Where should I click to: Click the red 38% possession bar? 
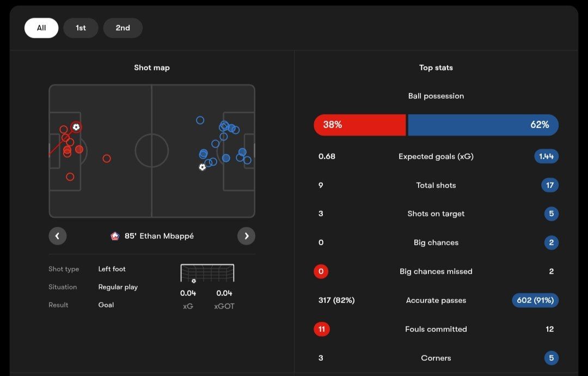[359, 125]
